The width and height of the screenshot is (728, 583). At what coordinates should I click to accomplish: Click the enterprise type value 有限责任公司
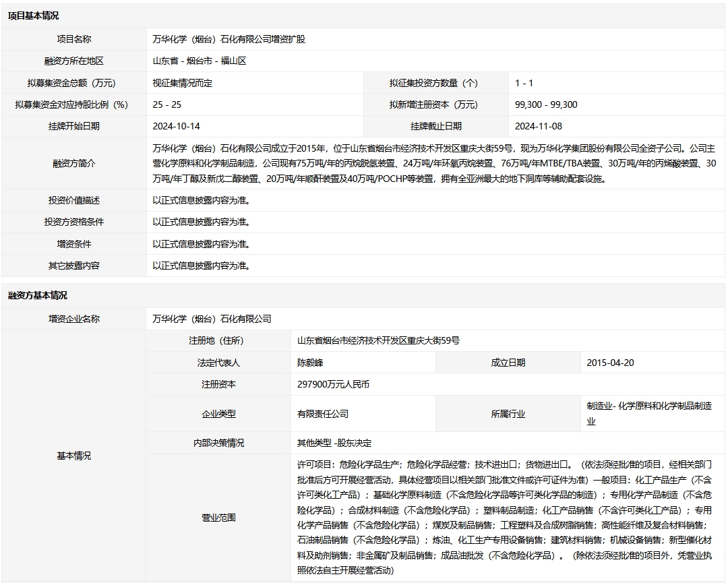coord(323,414)
